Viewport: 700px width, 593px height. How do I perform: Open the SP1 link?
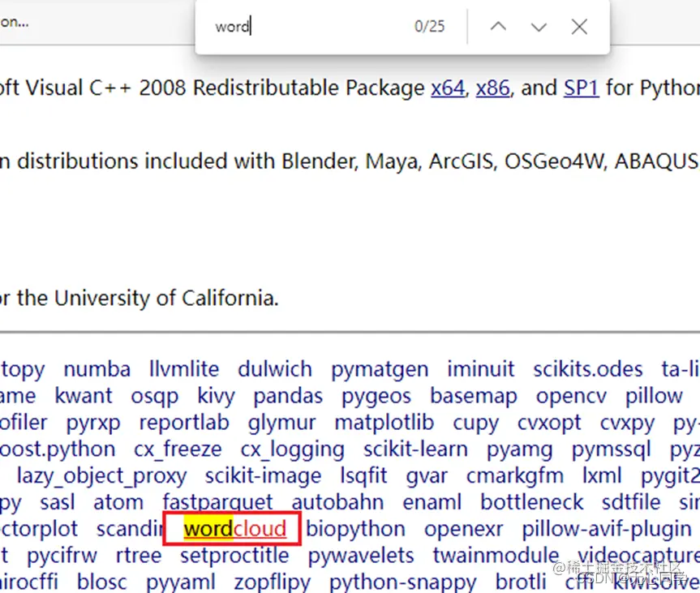581,88
